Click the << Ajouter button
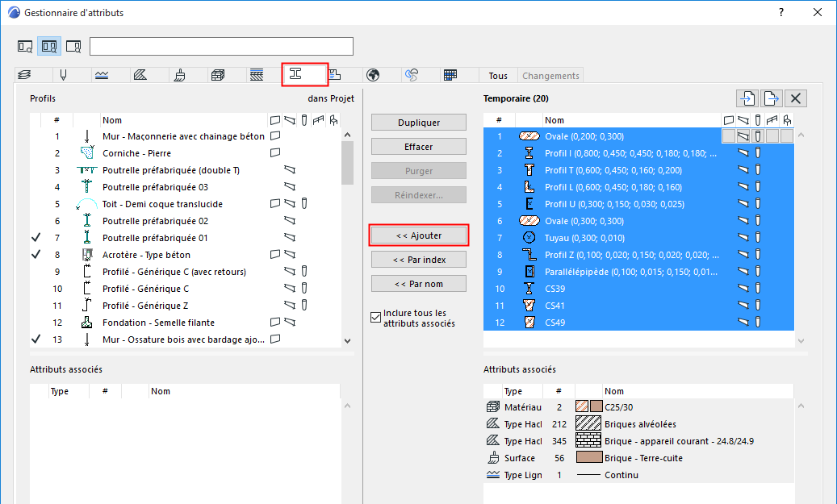Screen dimensions: 837x504 click(x=418, y=235)
